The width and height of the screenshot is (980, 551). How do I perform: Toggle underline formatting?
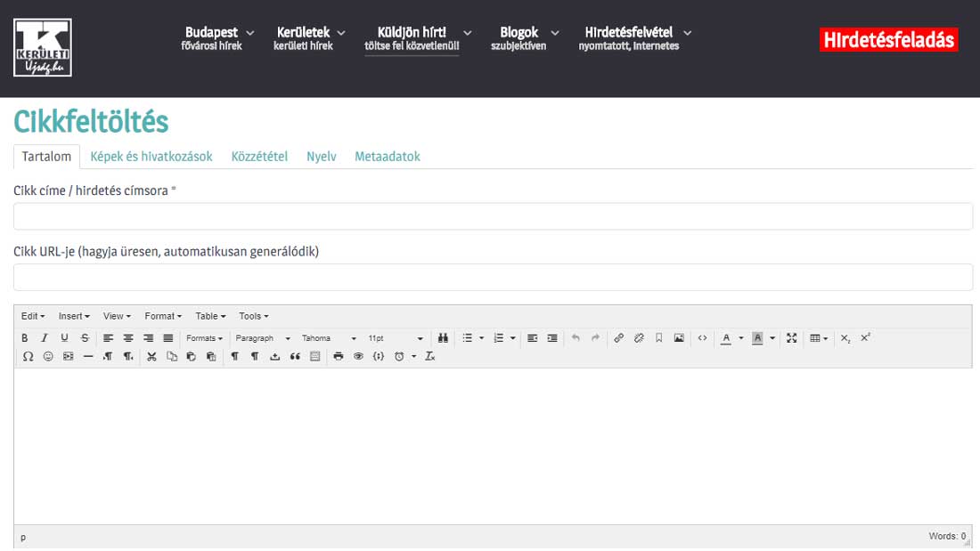tap(64, 338)
